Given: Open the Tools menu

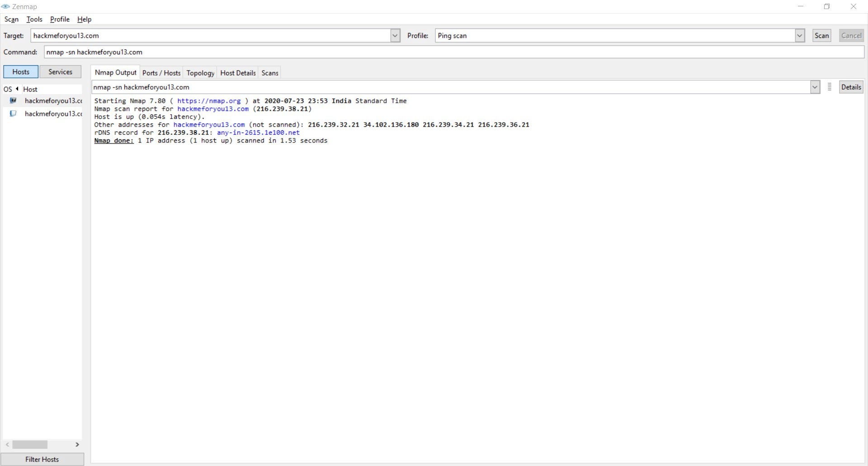Looking at the screenshot, I should 34,19.
